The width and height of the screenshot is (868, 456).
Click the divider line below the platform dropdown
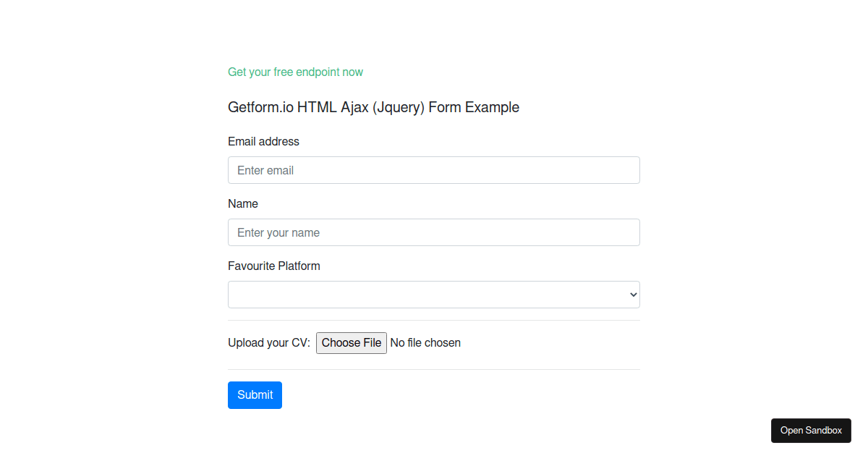click(x=434, y=320)
